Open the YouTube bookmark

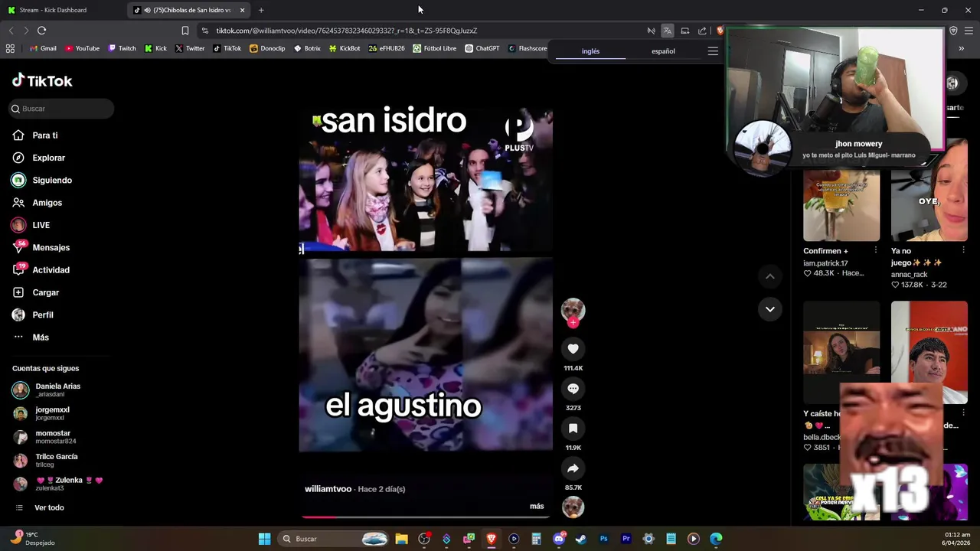(82, 48)
